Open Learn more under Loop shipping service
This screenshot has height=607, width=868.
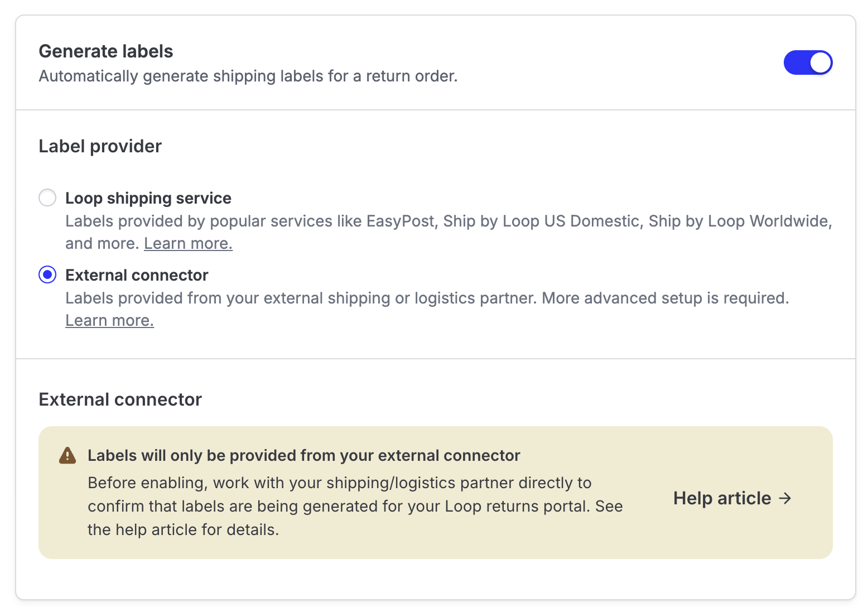pyautogui.click(x=188, y=243)
